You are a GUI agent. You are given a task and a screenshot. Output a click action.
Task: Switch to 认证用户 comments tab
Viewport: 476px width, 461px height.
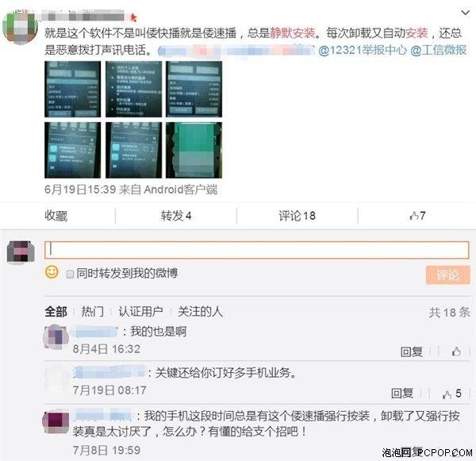point(140,312)
